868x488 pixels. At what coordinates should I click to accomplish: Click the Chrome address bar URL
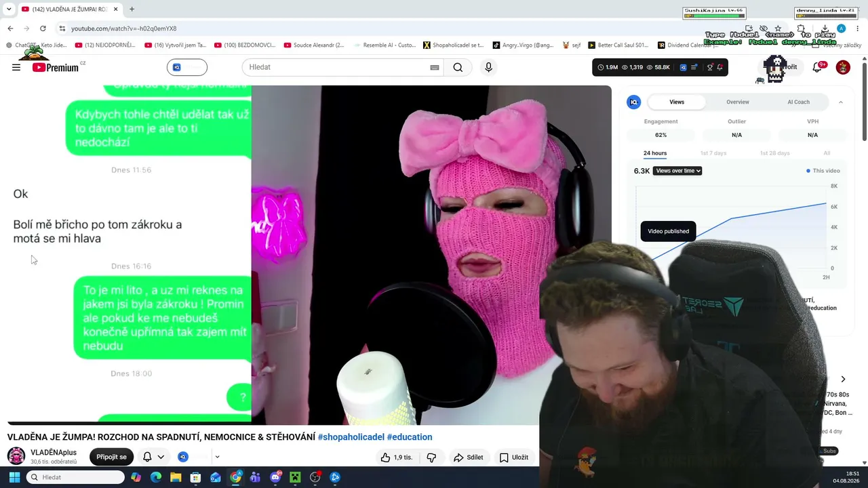point(123,28)
